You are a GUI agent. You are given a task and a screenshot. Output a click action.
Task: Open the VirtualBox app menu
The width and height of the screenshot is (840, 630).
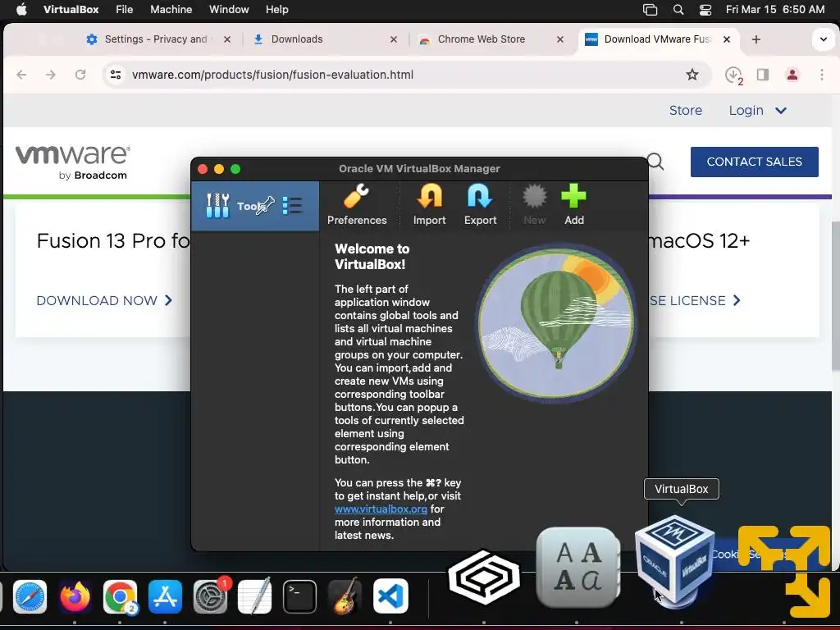[71, 9]
